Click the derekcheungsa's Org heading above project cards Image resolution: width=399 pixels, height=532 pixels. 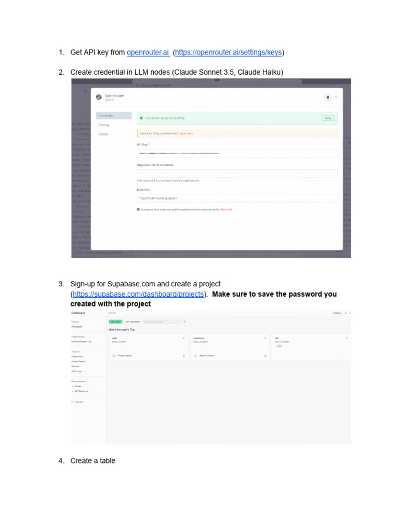coord(122,329)
